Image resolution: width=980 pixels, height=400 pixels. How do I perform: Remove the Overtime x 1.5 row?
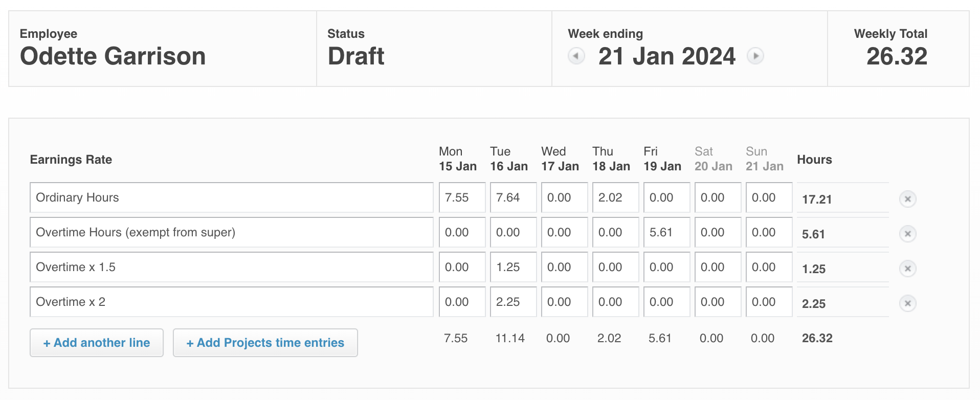pos(907,269)
